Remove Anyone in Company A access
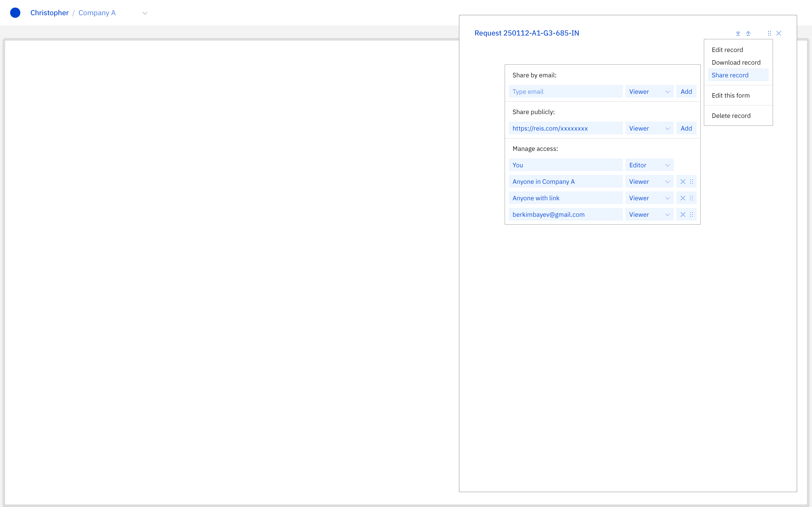The height and width of the screenshot is (507, 812). pyautogui.click(x=683, y=182)
